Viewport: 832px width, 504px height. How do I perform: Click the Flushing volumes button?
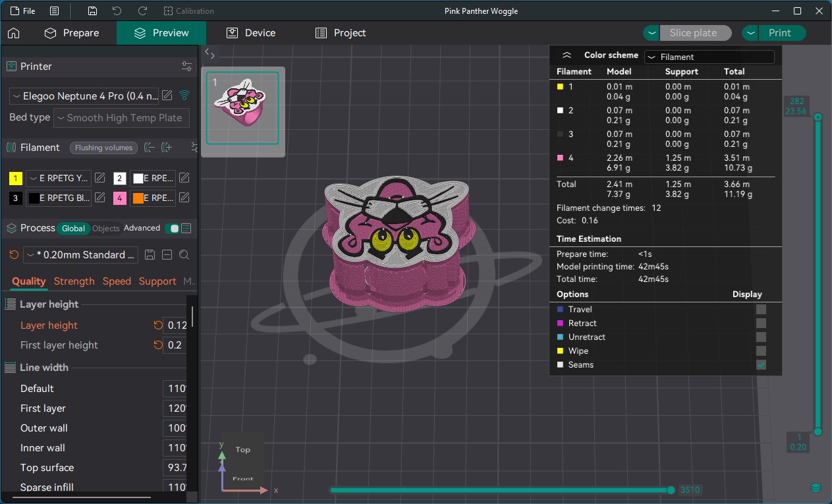104,148
